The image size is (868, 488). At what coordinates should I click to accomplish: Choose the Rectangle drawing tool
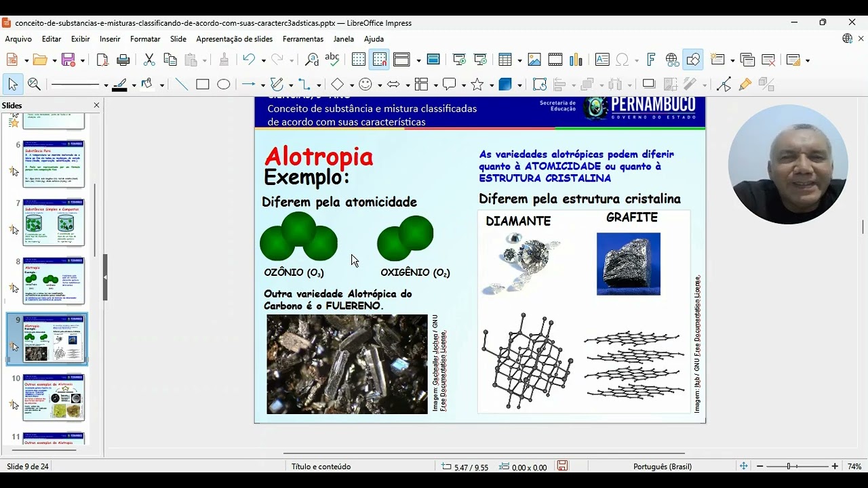point(203,85)
